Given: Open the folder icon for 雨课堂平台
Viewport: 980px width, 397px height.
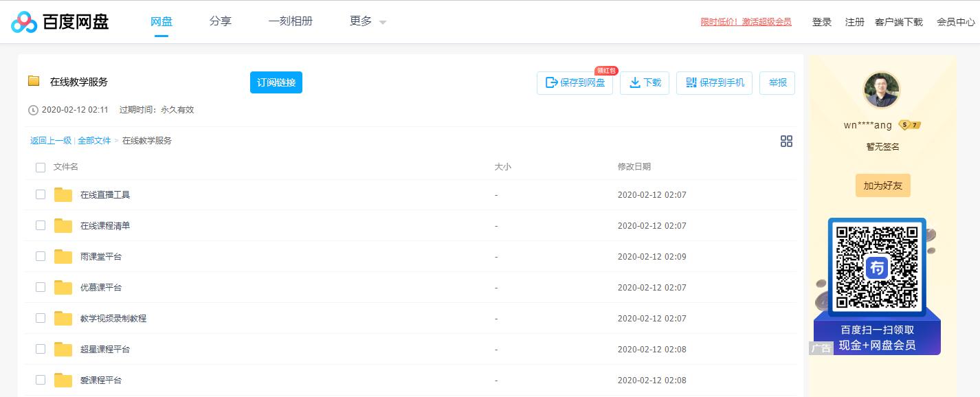Looking at the screenshot, I should [63, 257].
